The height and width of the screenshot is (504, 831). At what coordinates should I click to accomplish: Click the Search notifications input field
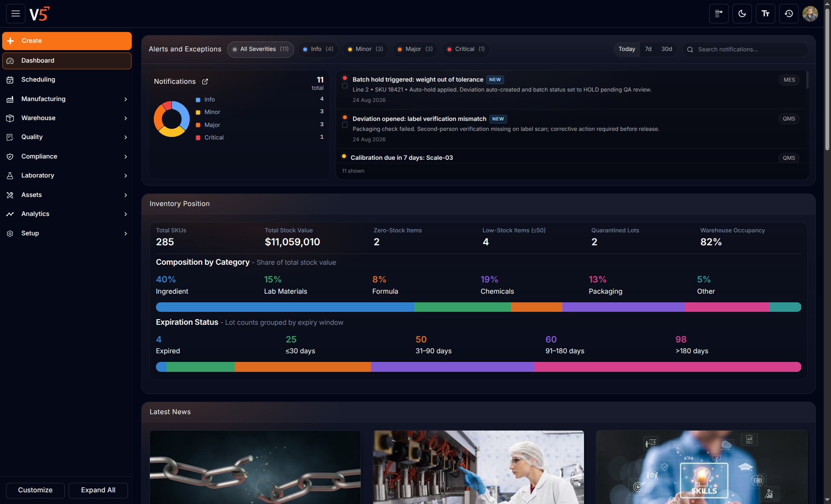(x=745, y=50)
